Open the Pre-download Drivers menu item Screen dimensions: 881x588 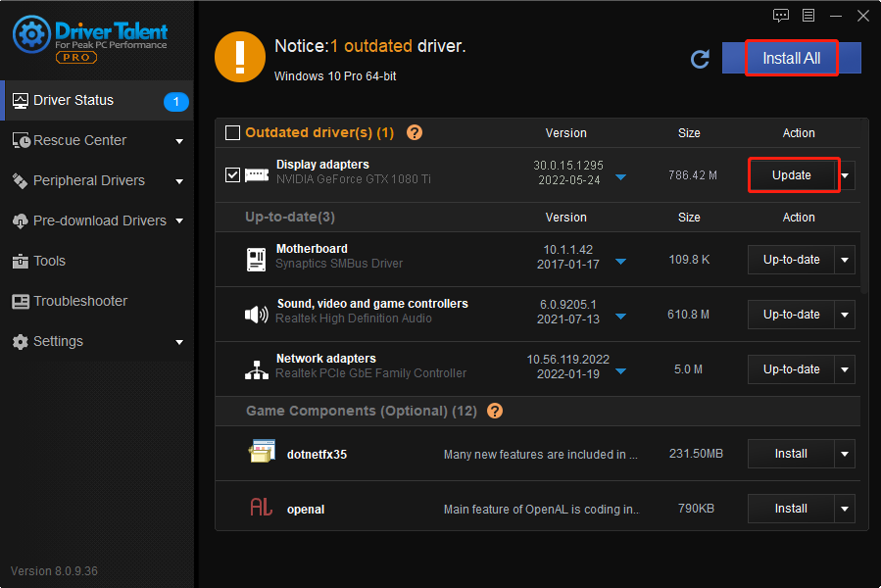point(97,220)
